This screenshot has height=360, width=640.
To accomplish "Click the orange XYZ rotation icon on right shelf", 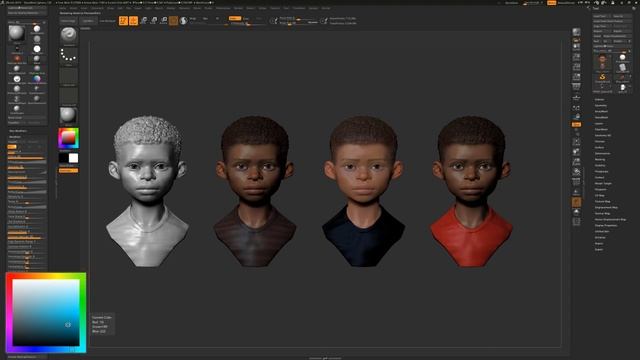I will (576, 124).
